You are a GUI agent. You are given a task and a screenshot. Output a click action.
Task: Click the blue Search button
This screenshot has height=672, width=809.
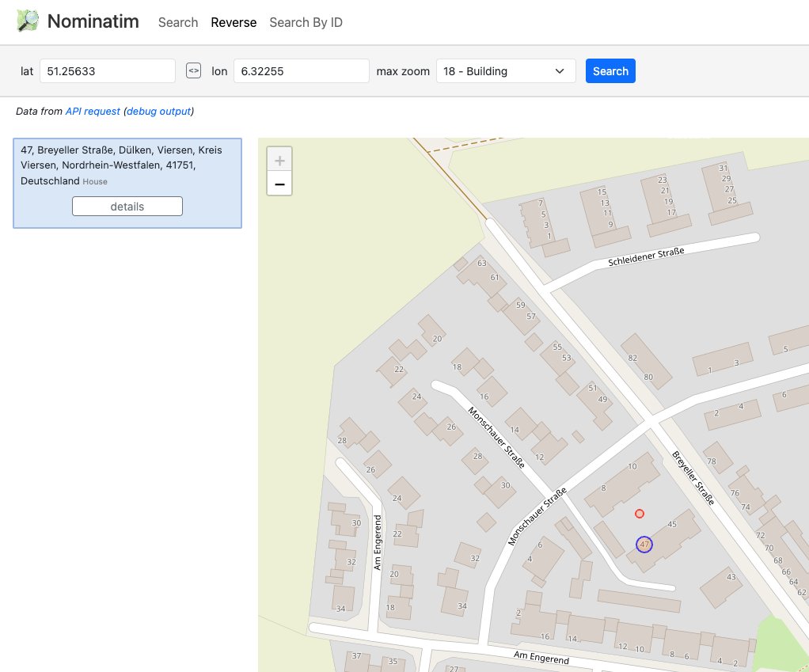tap(610, 70)
